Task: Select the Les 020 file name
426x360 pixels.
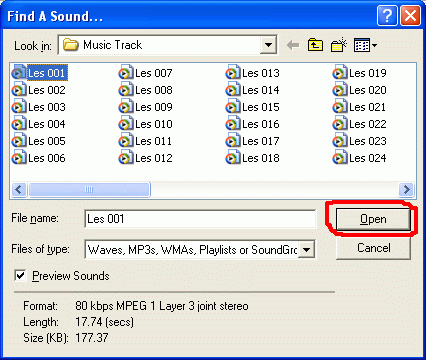Action: pos(368,90)
